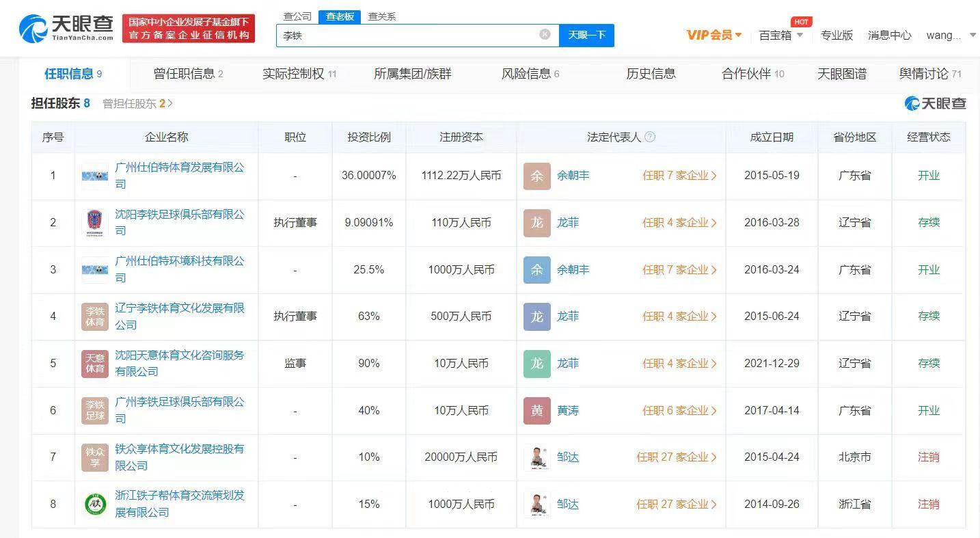Open 曾担任股东 2 list
The image size is (980, 538).
[x=137, y=103]
